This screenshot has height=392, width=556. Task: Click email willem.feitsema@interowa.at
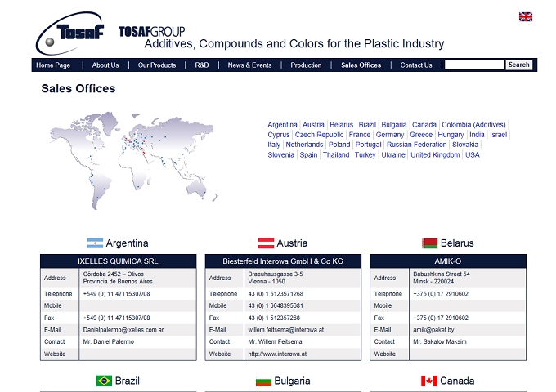pyautogui.click(x=286, y=330)
